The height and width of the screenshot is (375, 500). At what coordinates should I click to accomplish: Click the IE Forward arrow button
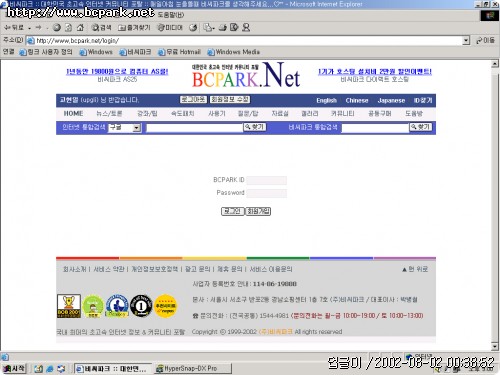coord(39,27)
